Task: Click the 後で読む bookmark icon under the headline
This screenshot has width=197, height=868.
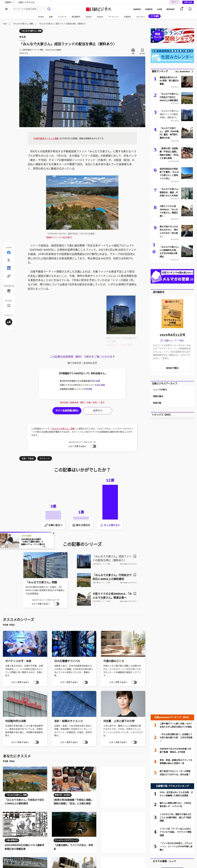Action: tap(142, 50)
